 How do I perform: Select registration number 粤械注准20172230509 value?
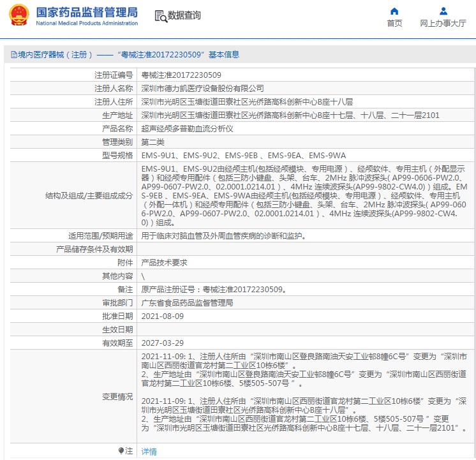(x=181, y=75)
